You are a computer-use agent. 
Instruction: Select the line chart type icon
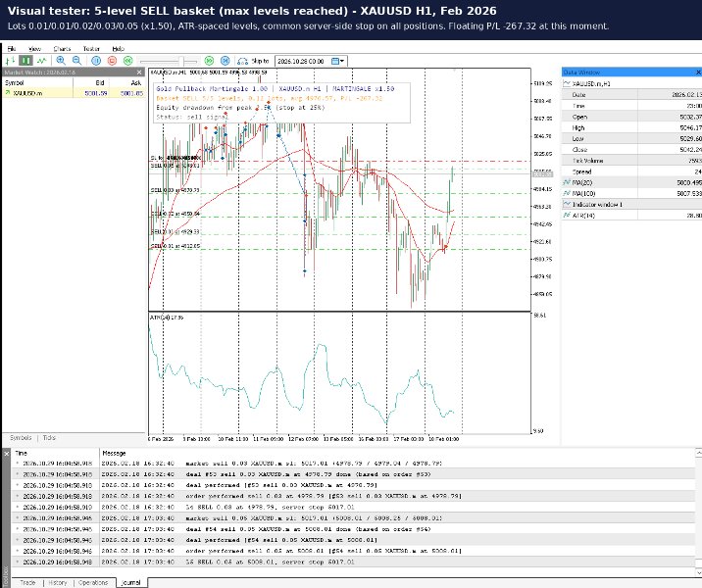(41, 61)
